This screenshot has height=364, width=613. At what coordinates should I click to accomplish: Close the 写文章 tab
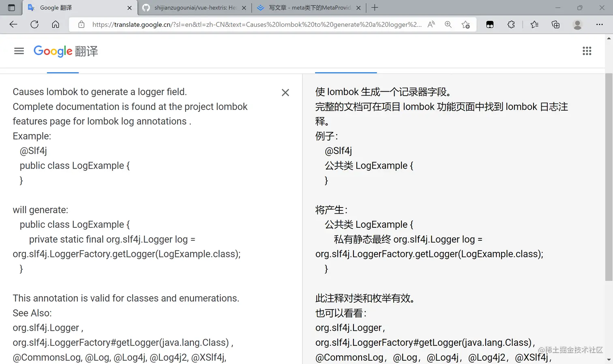pos(358,8)
